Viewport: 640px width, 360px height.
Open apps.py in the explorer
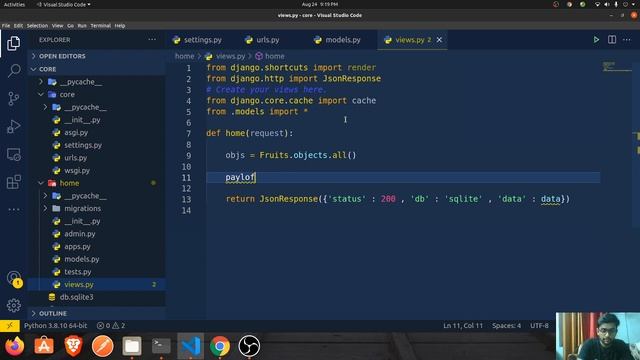coord(97,246)
